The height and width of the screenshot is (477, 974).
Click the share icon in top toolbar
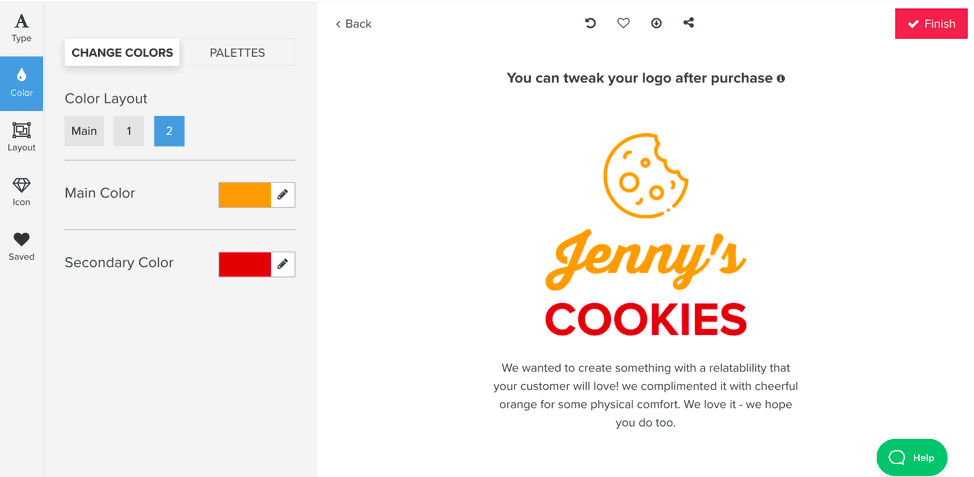point(688,23)
